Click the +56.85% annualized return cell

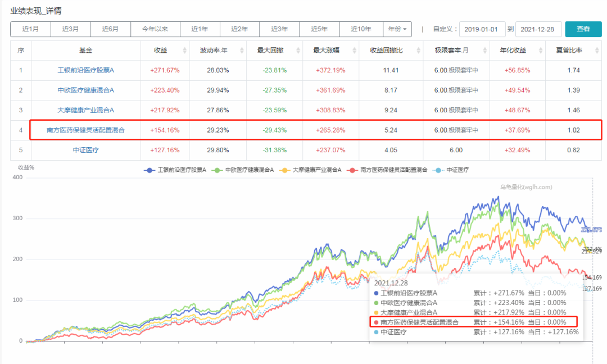tap(518, 70)
